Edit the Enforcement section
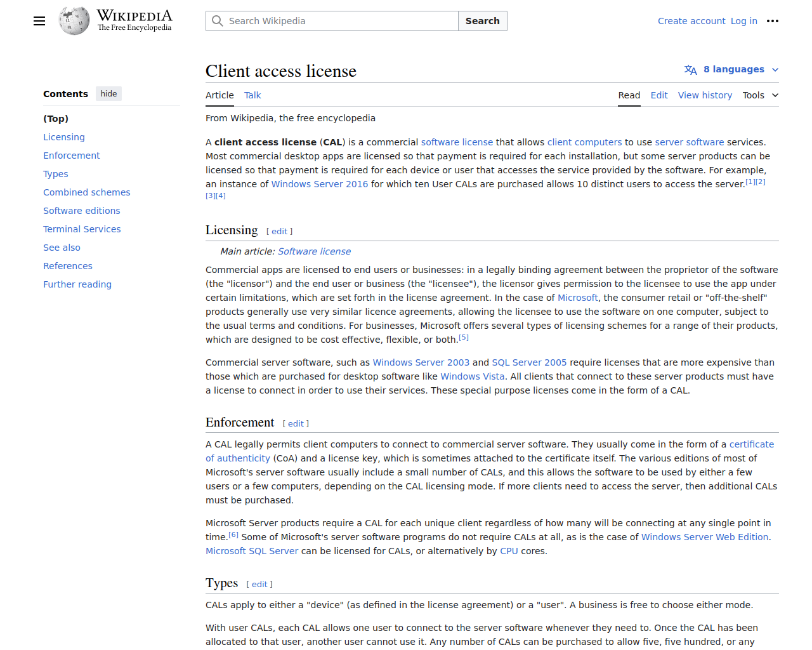The height and width of the screenshot is (650, 812). 296,424
